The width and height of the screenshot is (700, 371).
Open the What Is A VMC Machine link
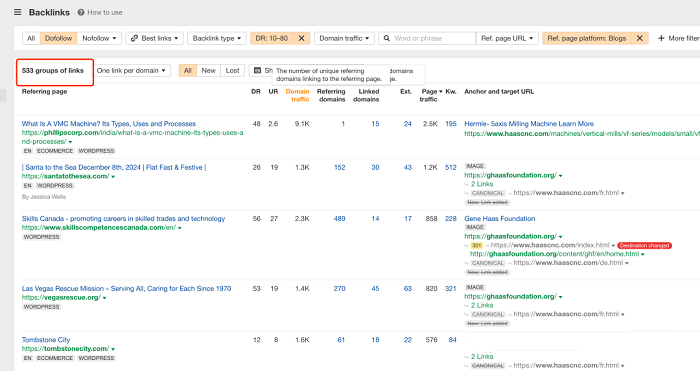pos(109,124)
